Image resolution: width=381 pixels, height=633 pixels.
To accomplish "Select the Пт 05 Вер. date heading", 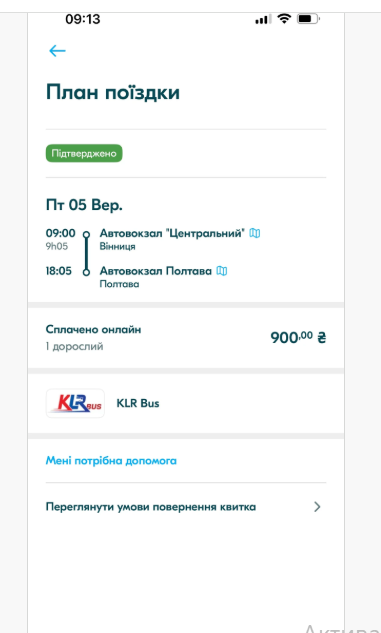I will click(x=84, y=205).
